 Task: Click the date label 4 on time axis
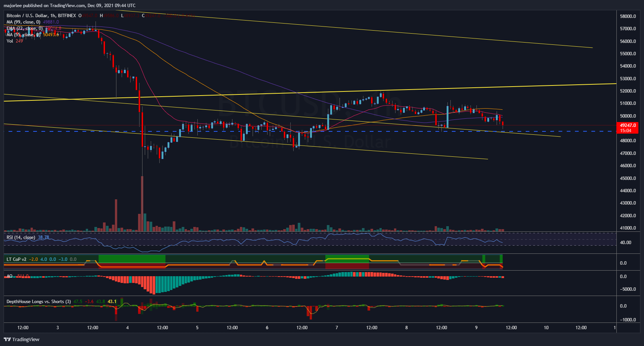[127, 328]
